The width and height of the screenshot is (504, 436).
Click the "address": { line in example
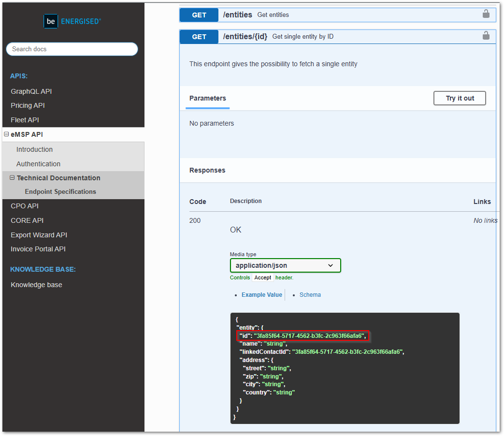point(256,360)
